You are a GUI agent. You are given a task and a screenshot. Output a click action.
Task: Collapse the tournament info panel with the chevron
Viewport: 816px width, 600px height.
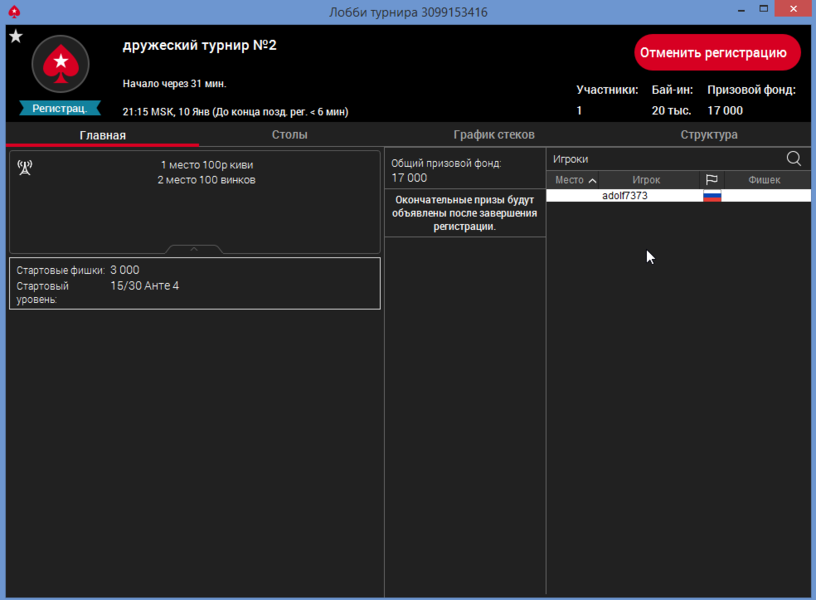(x=194, y=249)
